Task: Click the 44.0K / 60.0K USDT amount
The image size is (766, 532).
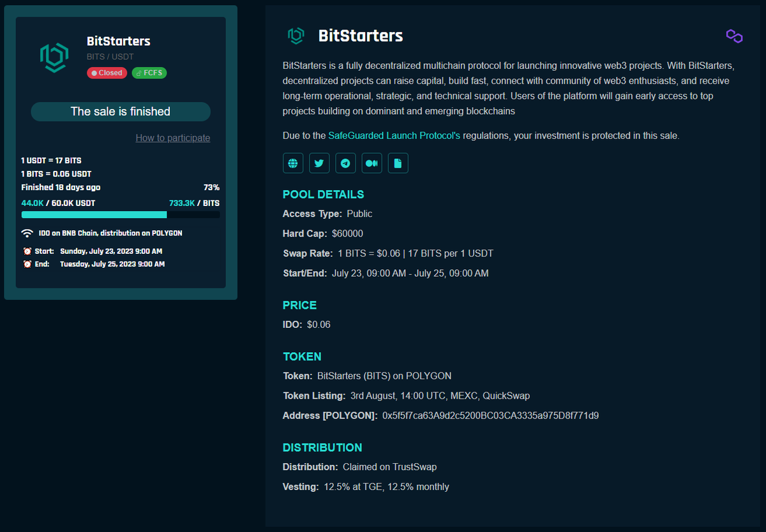Action: 58,203
